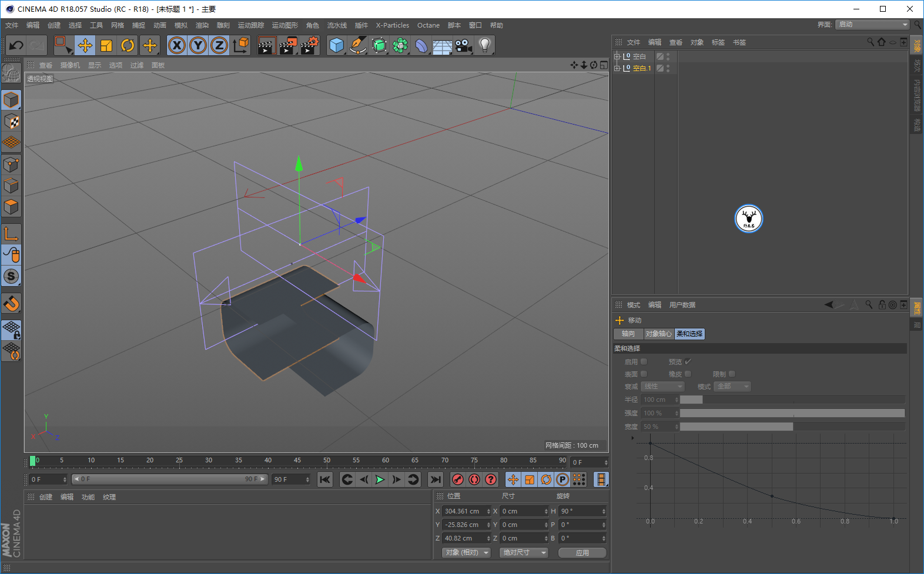Click the search magnifier in object manager
This screenshot has height=574, width=924.
point(871,42)
